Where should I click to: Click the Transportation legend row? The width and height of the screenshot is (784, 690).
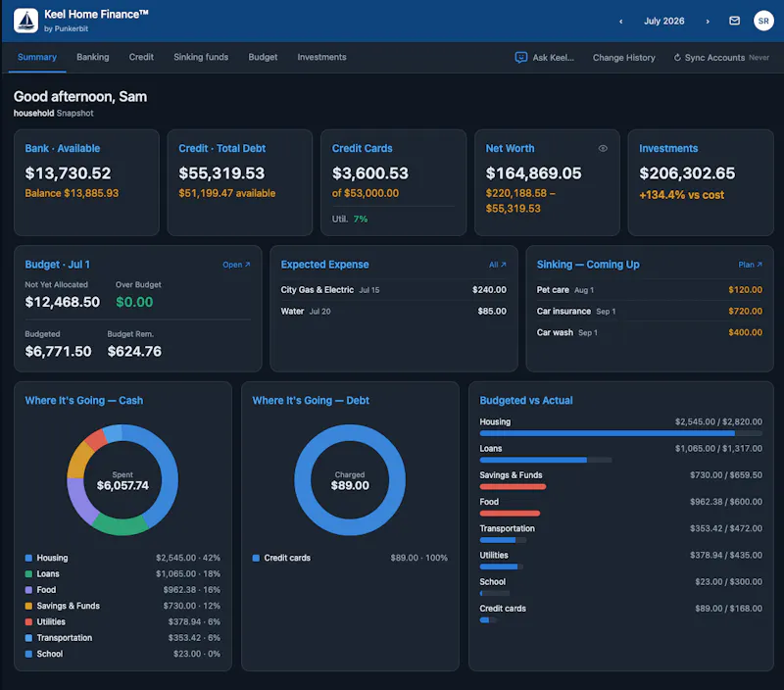[x=122, y=637]
